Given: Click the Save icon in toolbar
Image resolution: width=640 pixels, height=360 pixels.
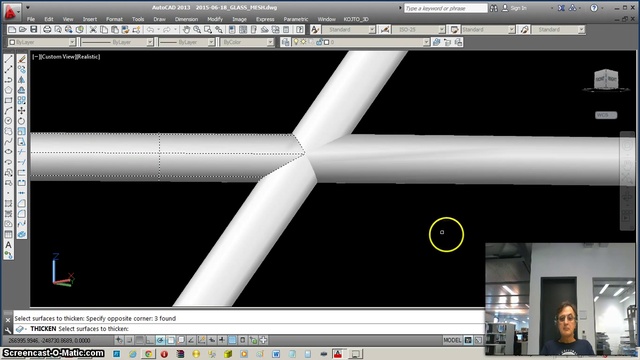Looking at the screenshot, I should click(34, 29).
